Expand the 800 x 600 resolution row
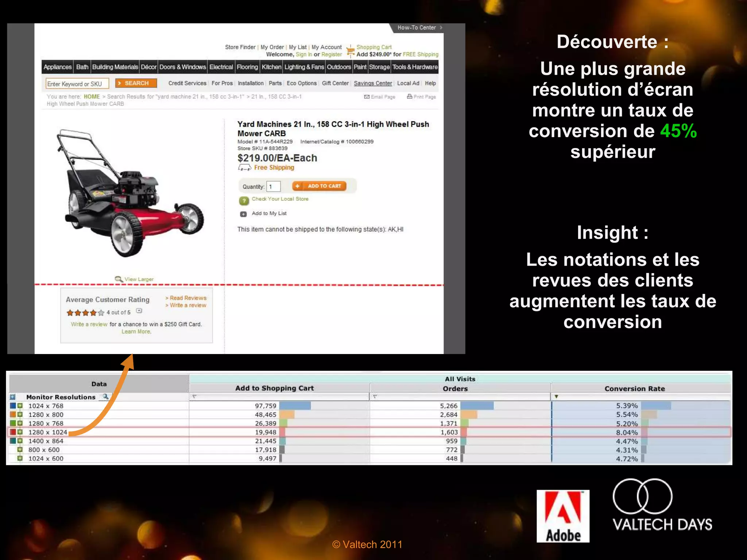The height and width of the screenshot is (560, 747). (20, 449)
